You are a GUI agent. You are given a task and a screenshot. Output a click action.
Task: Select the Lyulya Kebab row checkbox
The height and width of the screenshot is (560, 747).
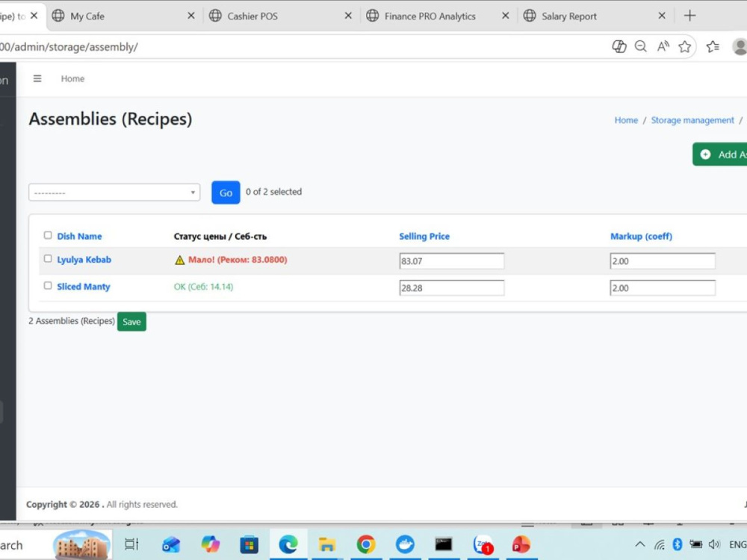click(x=48, y=258)
